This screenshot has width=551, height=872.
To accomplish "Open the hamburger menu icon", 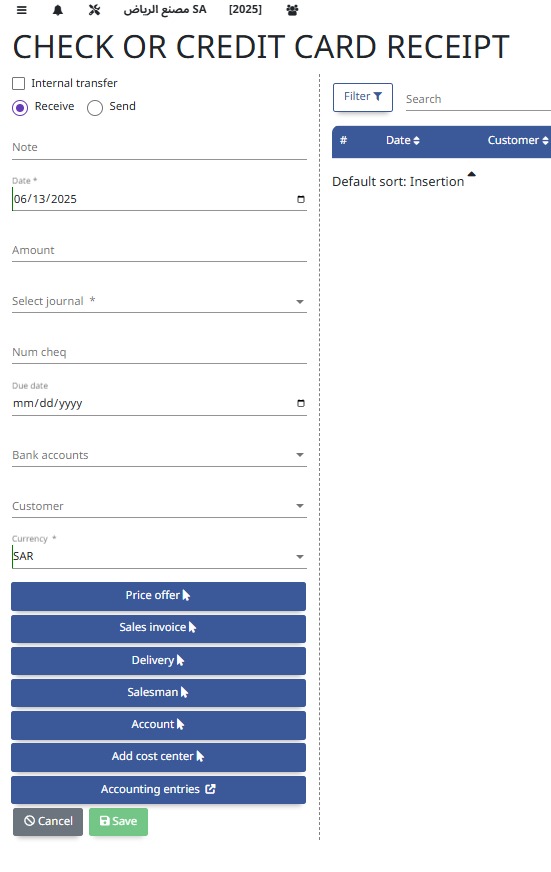I will tap(22, 10).
